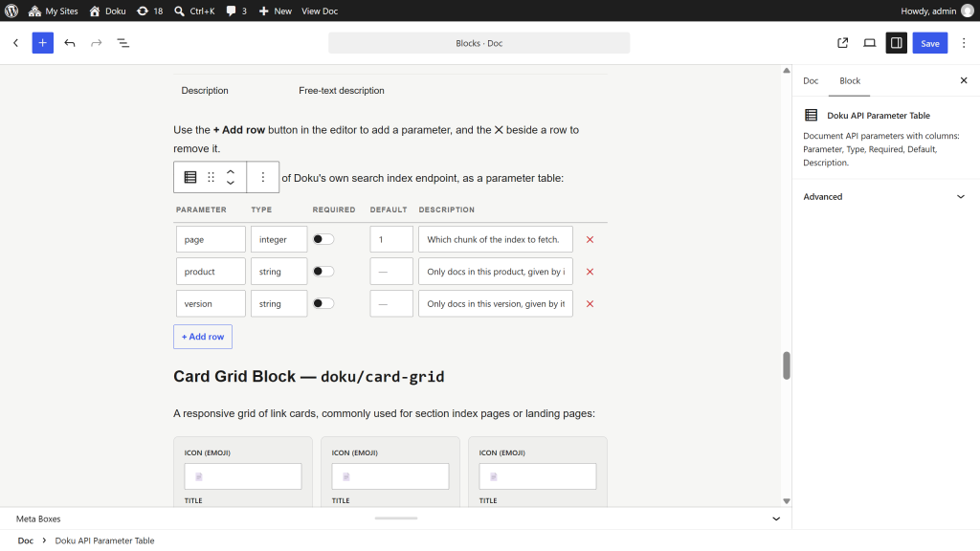Image resolution: width=980 pixels, height=551 pixels.
Task: Undo the last change
Action: coord(69,42)
